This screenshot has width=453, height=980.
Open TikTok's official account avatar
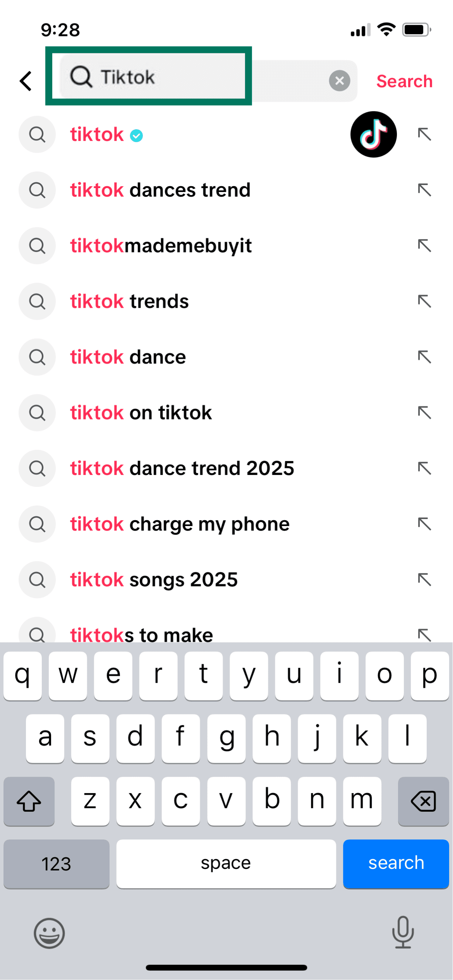click(373, 134)
